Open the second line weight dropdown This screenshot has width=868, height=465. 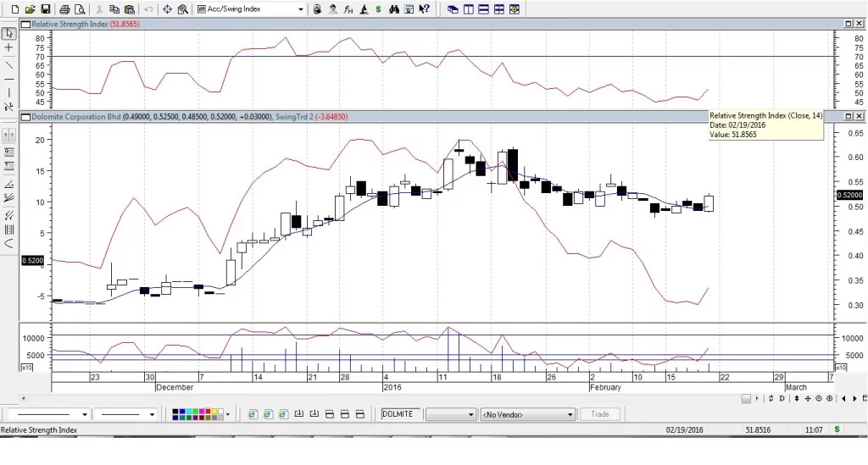(152, 414)
